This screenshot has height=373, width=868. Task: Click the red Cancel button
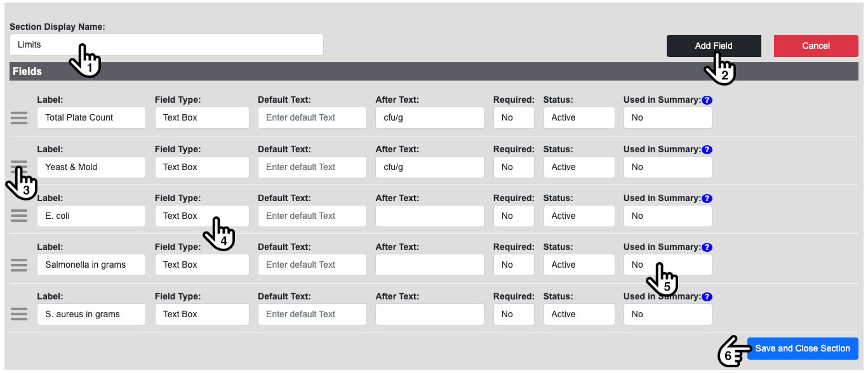pos(815,46)
